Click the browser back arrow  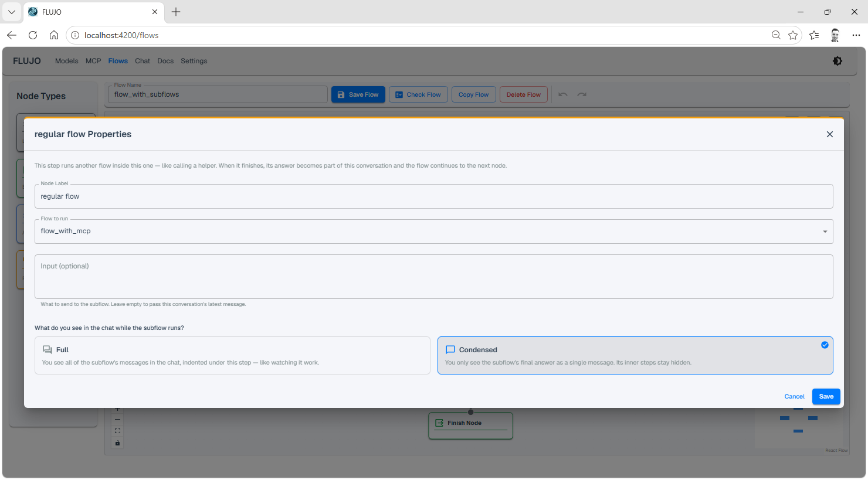[x=12, y=35]
